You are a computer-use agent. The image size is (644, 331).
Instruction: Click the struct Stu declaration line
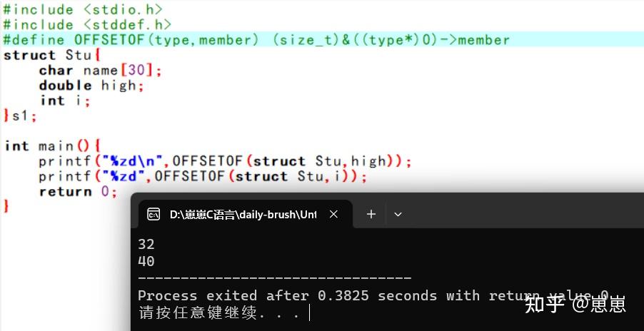[51, 55]
